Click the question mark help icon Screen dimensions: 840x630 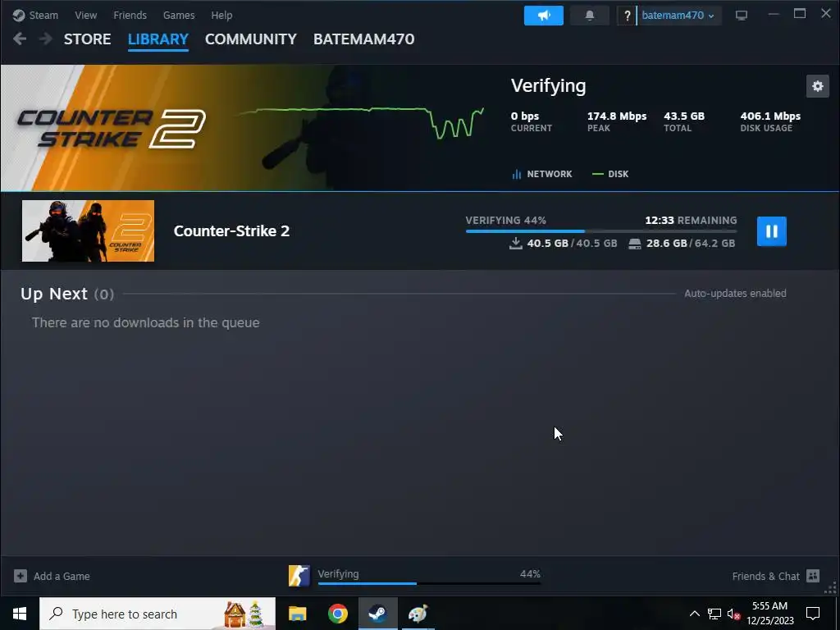[x=627, y=16]
